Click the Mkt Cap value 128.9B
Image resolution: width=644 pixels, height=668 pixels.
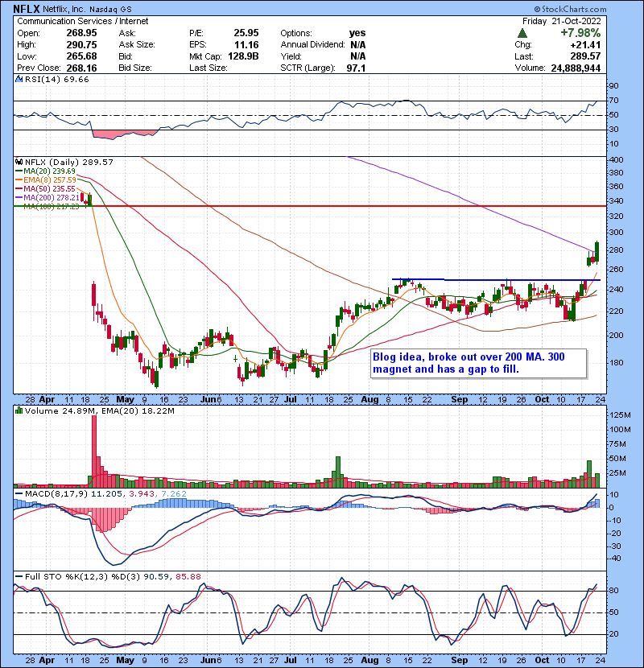coord(243,56)
